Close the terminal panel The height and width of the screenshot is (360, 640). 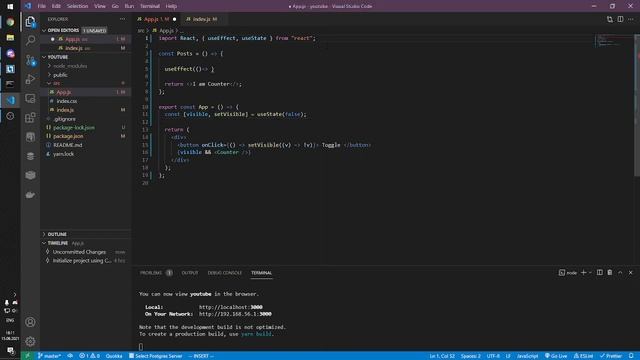(x=631, y=273)
